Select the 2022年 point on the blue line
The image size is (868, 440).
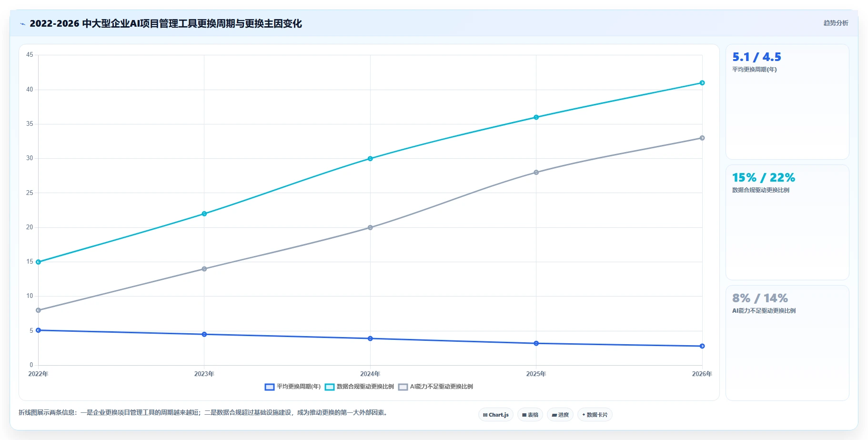tap(39, 330)
